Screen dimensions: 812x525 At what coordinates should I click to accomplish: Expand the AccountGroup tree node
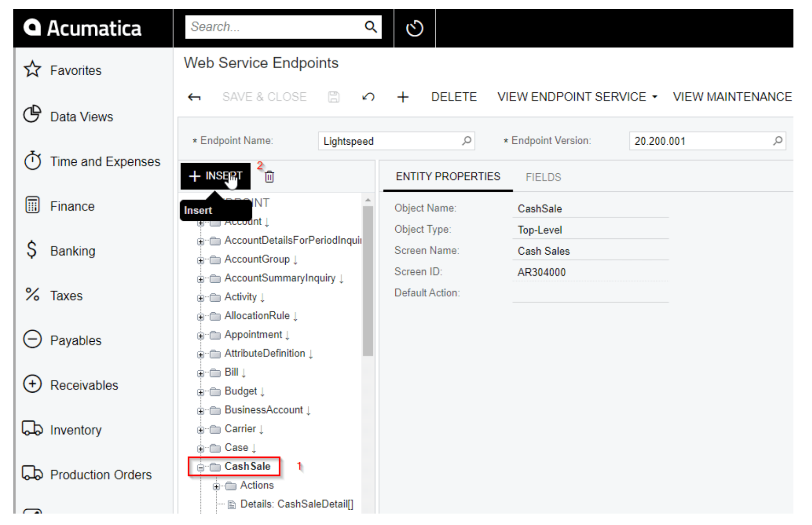[x=200, y=260]
